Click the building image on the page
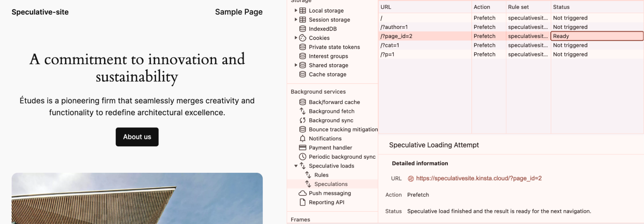644x224 pixels. [x=137, y=198]
